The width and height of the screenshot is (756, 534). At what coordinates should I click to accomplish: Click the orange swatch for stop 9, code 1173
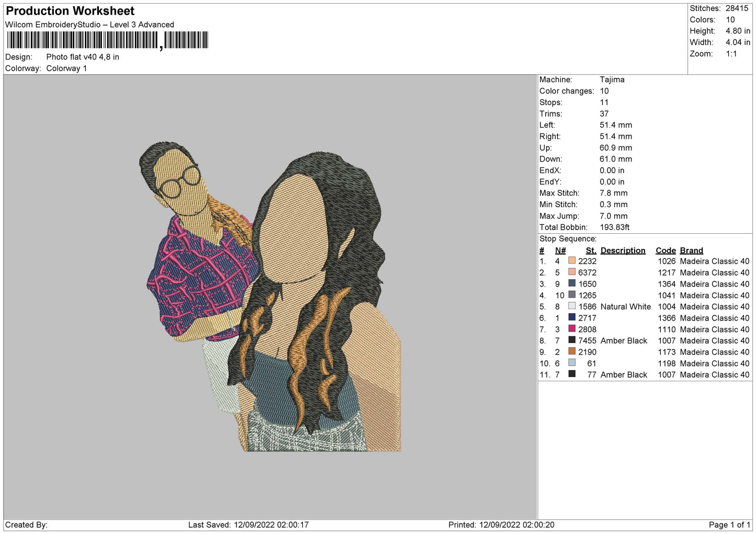572,351
